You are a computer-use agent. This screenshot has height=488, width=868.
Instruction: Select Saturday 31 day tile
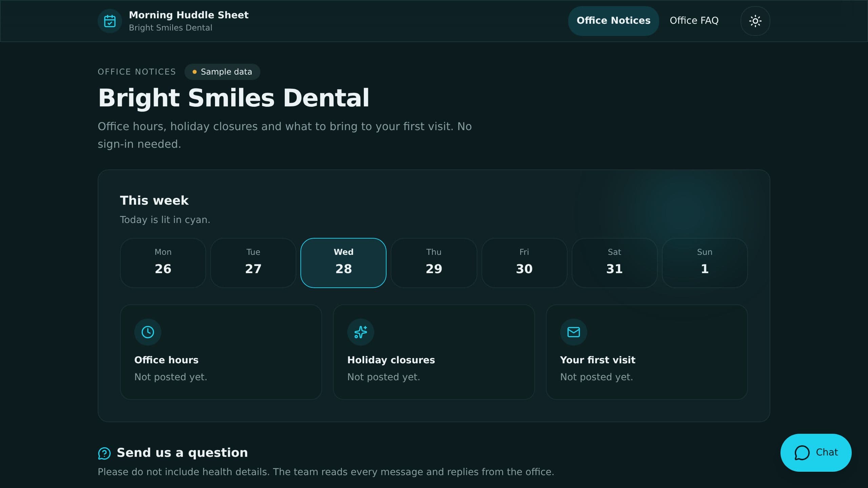pos(614,263)
